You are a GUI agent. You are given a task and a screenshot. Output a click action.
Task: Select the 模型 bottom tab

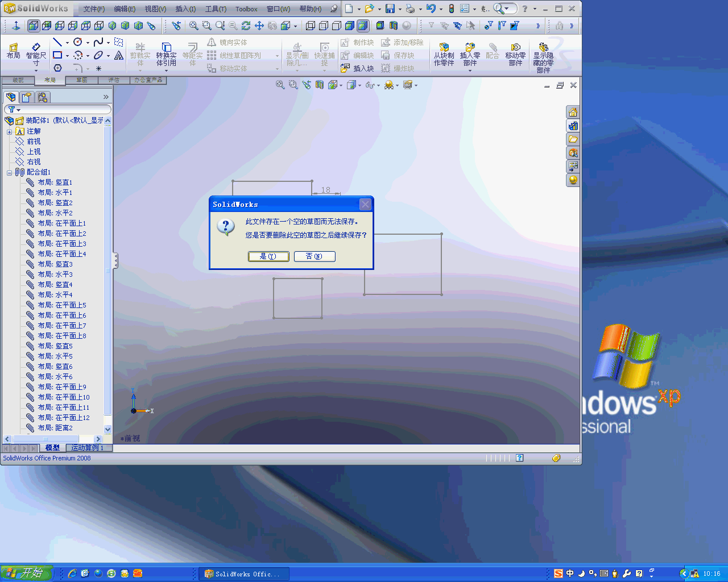point(52,448)
